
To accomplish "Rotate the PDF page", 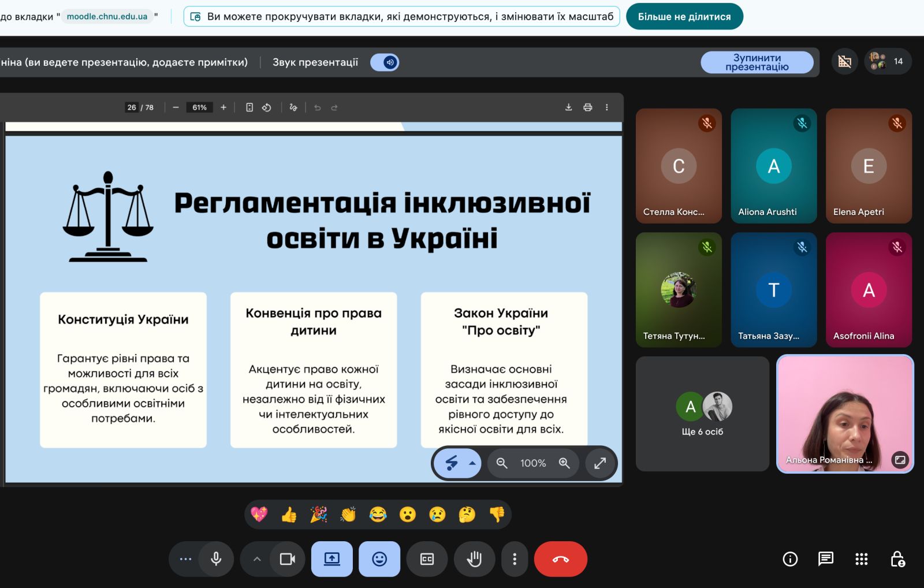I will pyautogui.click(x=266, y=107).
